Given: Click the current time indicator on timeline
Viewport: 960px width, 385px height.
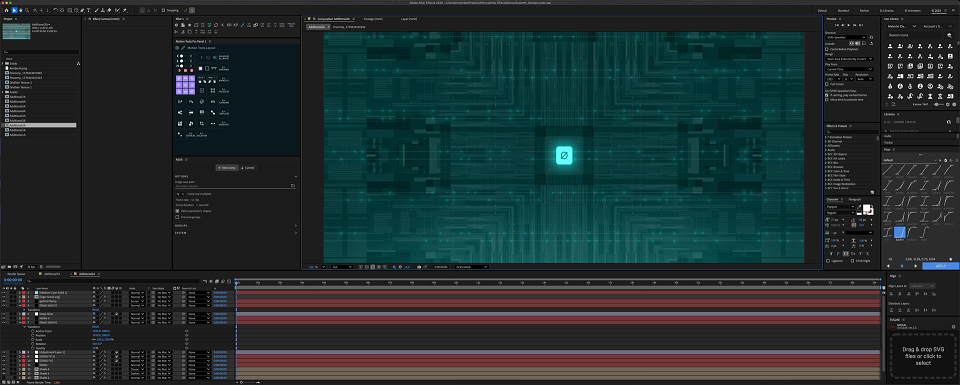Looking at the screenshot, I should 237,282.
